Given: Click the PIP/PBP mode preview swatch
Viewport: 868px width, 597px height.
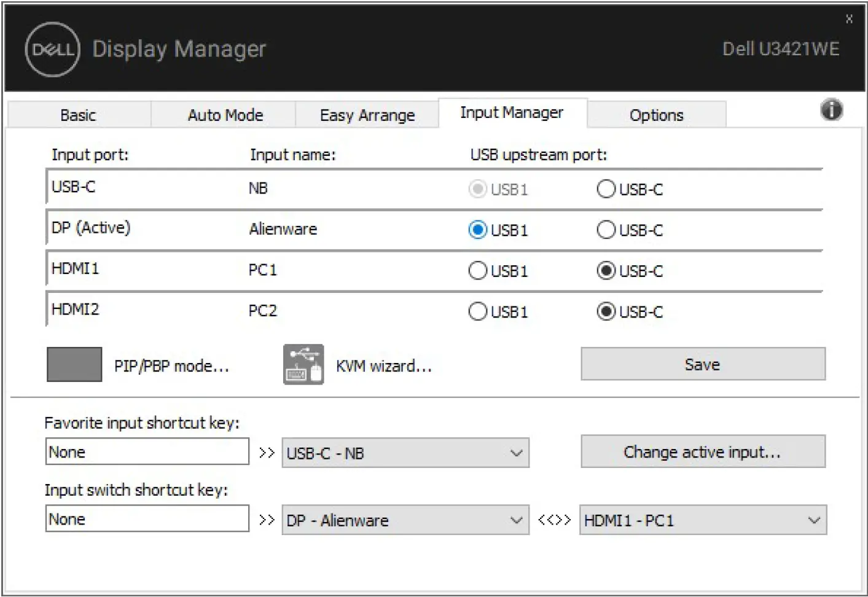Looking at the screenshot, I should pos(74,364).
